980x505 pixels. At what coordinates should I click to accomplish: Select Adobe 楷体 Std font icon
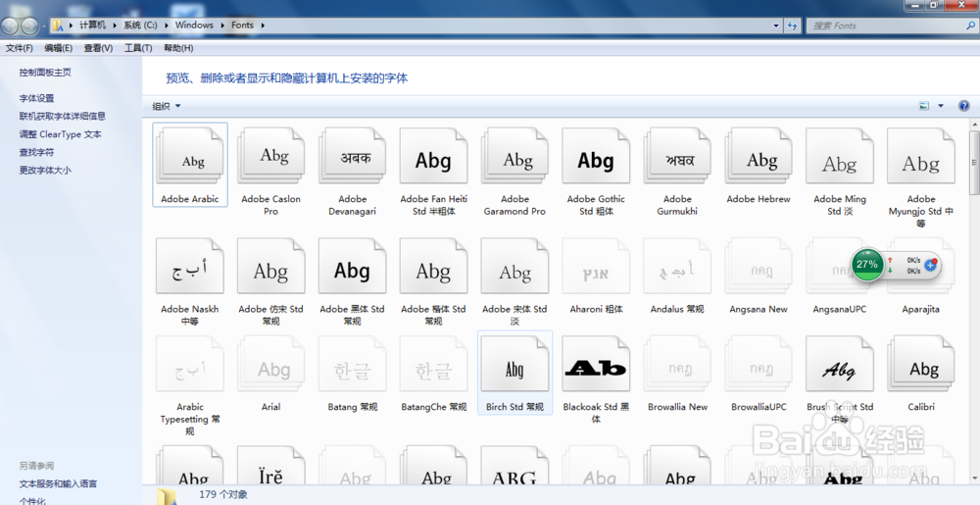(x=434, y=266)
